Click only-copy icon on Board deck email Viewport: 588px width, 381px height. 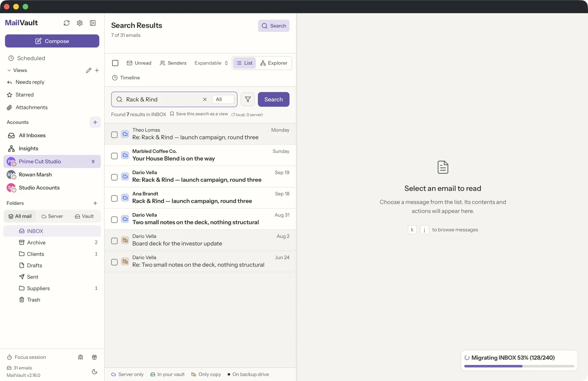point(125,240)
